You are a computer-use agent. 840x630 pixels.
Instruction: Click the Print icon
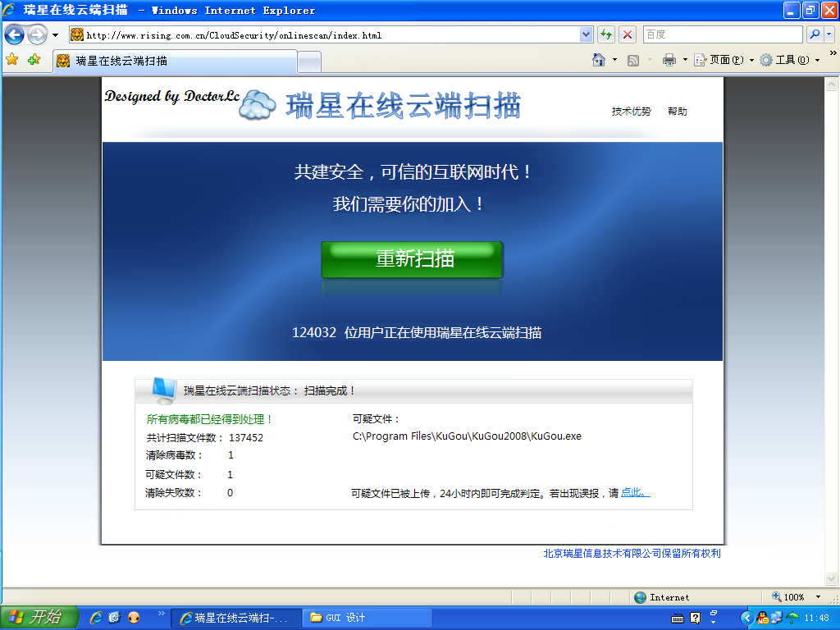click(x=669, y=60)
